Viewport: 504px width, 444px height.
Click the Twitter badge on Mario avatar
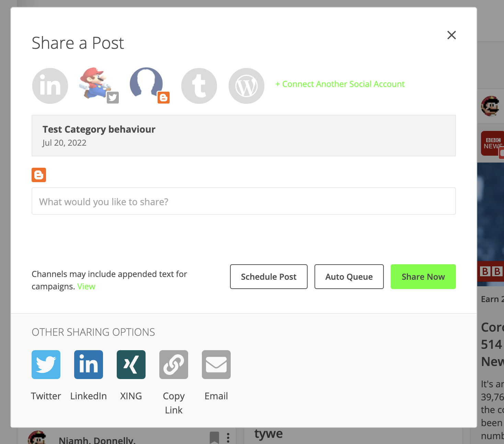[x=113, y=98]
